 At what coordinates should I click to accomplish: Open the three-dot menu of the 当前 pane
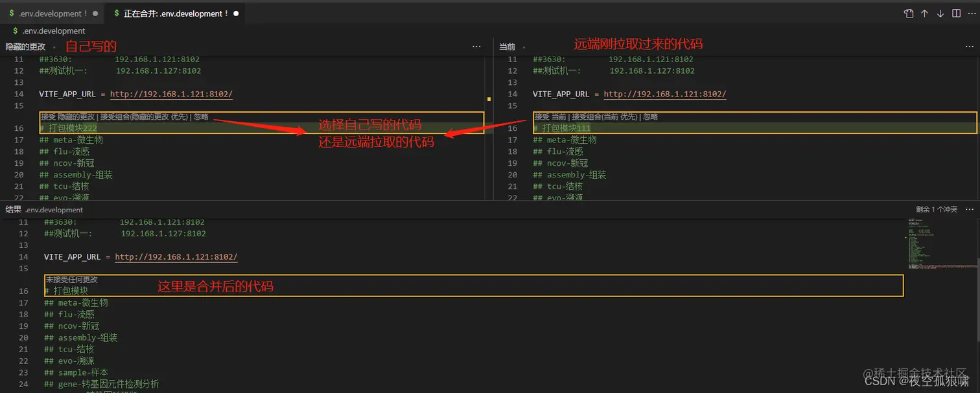pyautogui.click(x=970, y=47)
